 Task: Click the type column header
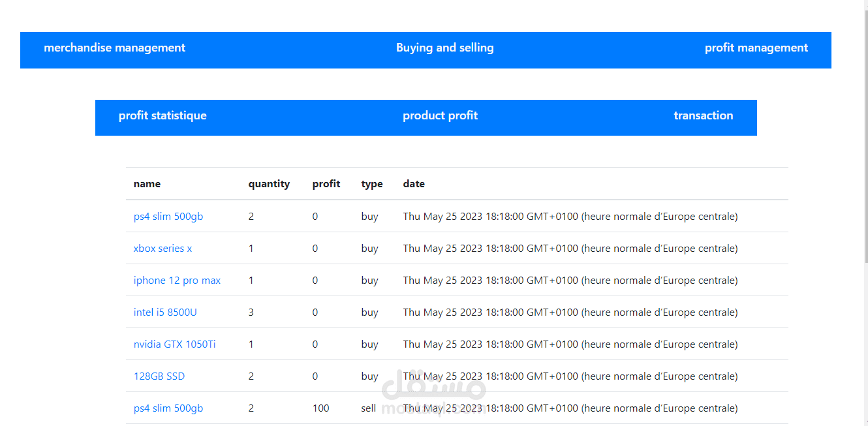[372, 184]
